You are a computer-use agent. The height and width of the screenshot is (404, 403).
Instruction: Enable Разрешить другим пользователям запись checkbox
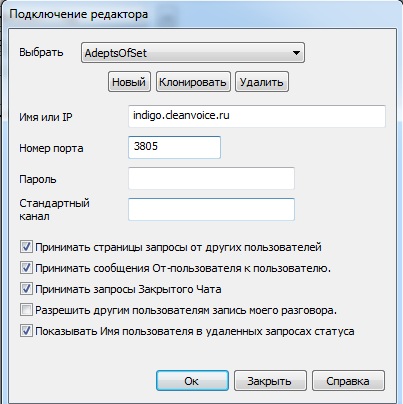26,310
